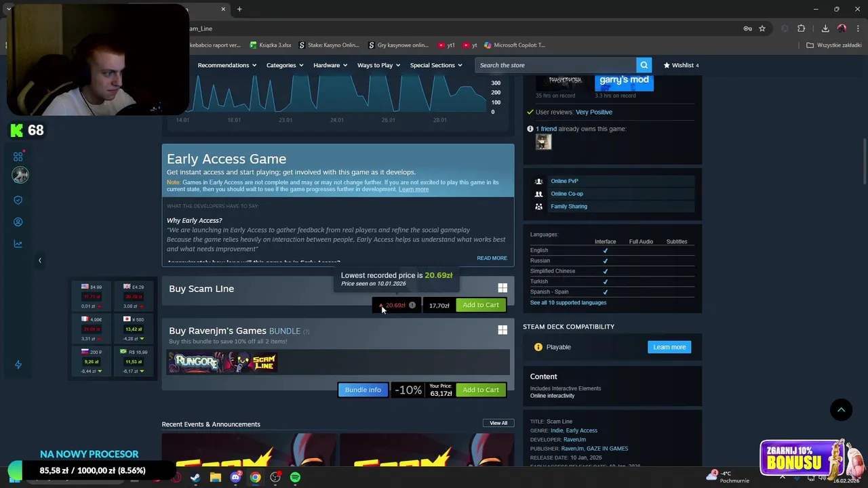Open the Chrome three-dot menu
868x488 pixels.
858,28
